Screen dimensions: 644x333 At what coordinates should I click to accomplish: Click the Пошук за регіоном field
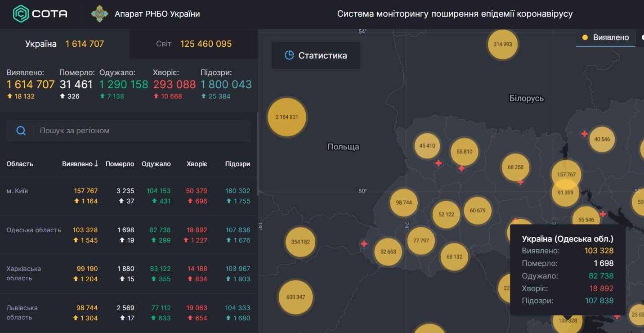click(x=128, y=130)
